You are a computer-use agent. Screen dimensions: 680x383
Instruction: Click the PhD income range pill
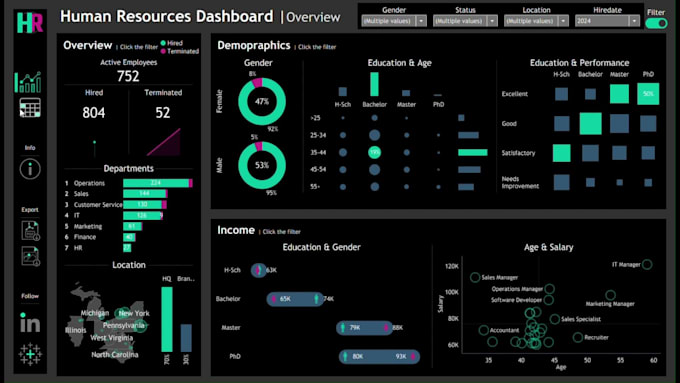pyautogui.click(x=379, y=356)
